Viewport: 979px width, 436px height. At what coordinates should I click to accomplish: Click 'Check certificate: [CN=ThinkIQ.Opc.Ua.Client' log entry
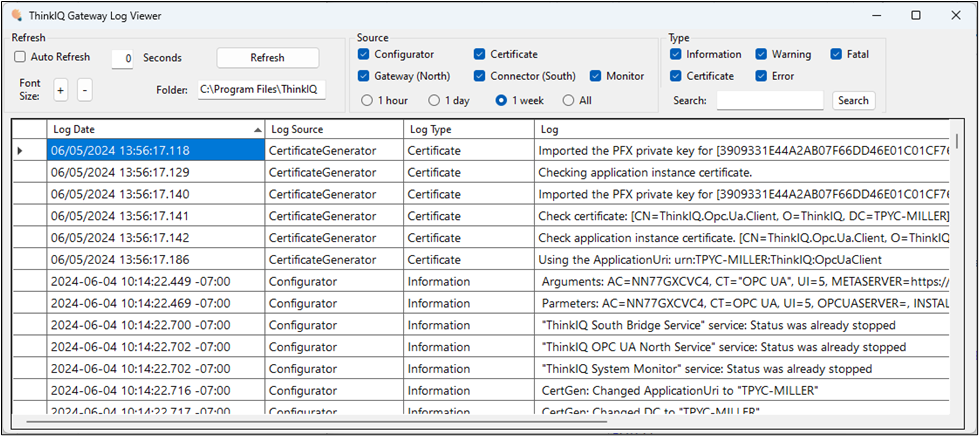[742, 216]
